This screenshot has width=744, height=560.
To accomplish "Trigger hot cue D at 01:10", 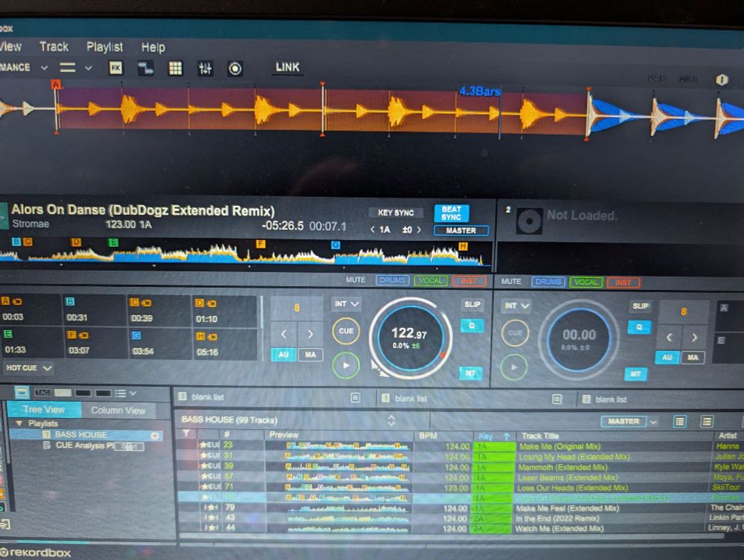I will tap(225, 311).
